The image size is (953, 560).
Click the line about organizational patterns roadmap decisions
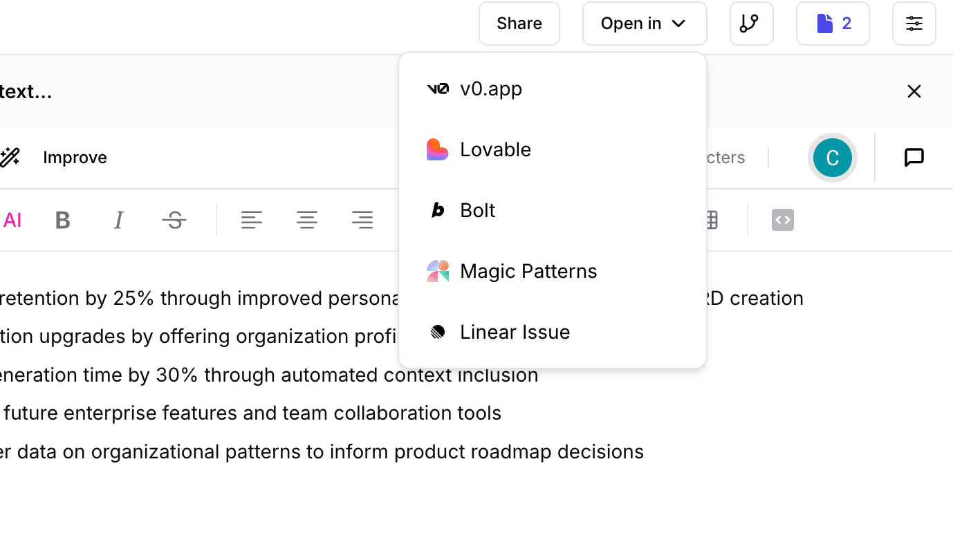click(322, 451)
